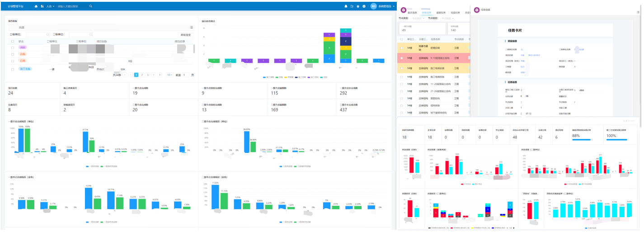Check the 屋面结构 task row
Screen dimensions: 644x233
click(x=401, y=98)
